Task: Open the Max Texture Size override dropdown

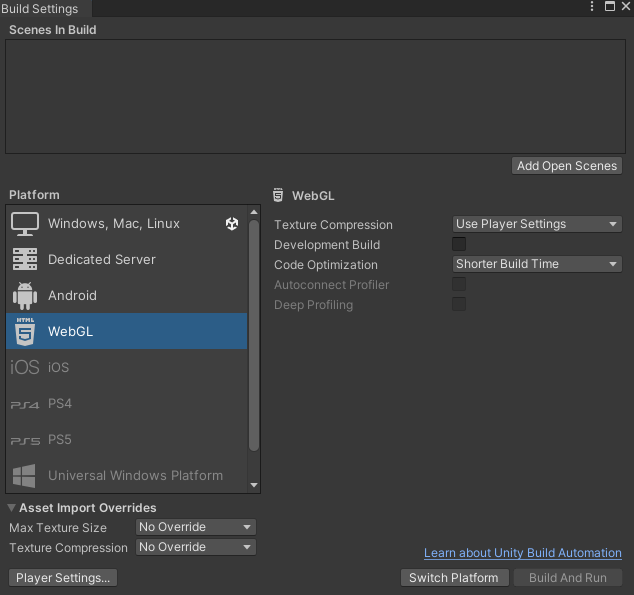Action: pos(196,527)
